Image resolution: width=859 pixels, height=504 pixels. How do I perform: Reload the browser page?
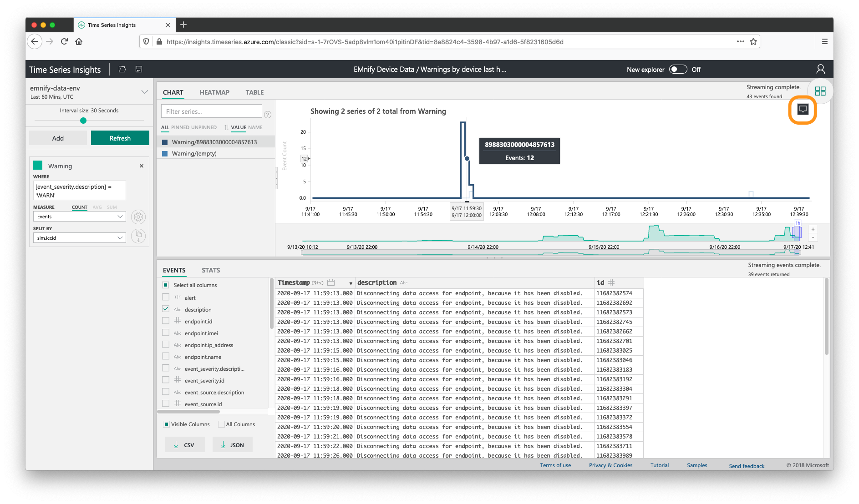(x=64, y=41)
